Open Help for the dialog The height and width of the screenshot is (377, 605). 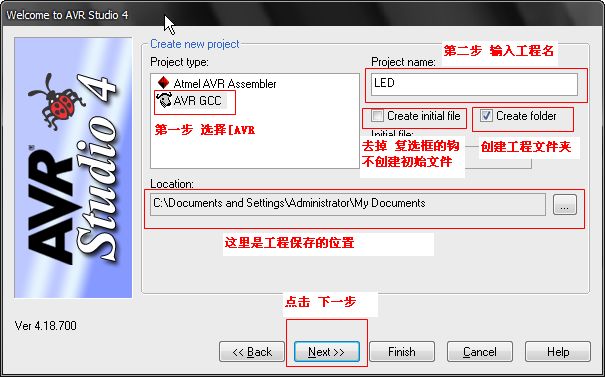pyautogui.click(x=558, y=352)
